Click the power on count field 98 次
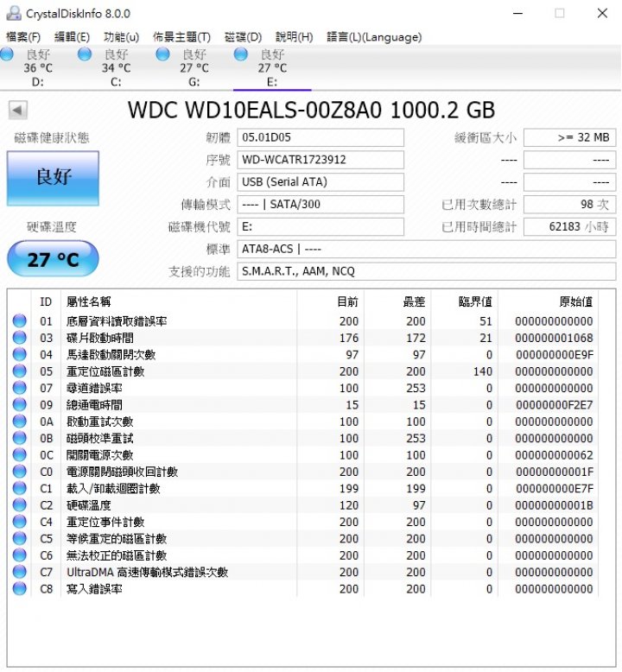 [x=569, y=205]
